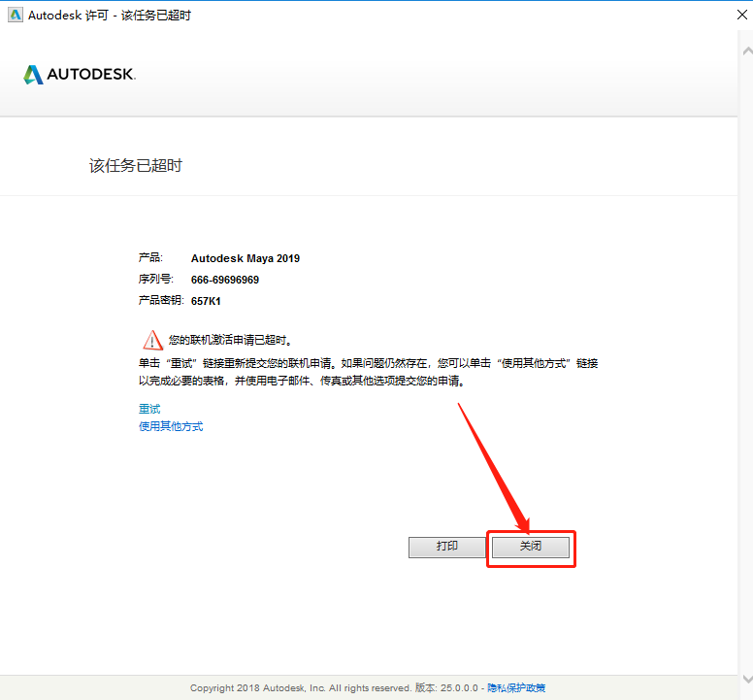Open the 隐私保护政策 link
Image resolution: width=753 pixels, height=700 pixels.
pos(516,688)
